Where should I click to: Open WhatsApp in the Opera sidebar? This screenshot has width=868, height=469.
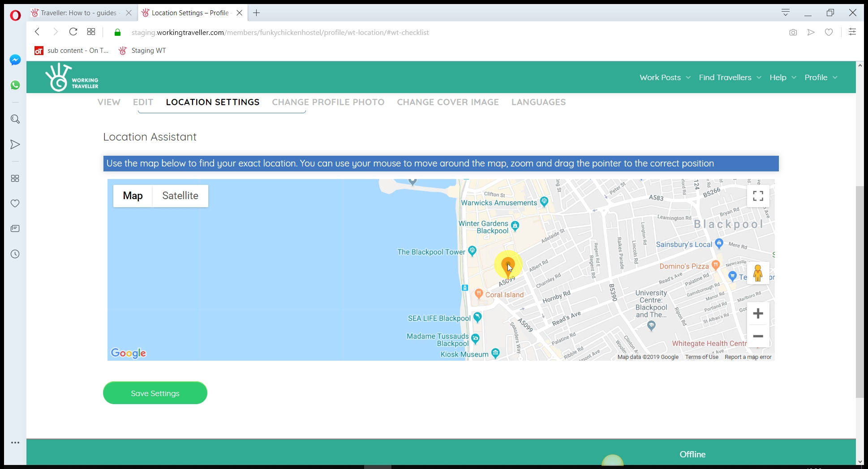[x=15, y=85]
